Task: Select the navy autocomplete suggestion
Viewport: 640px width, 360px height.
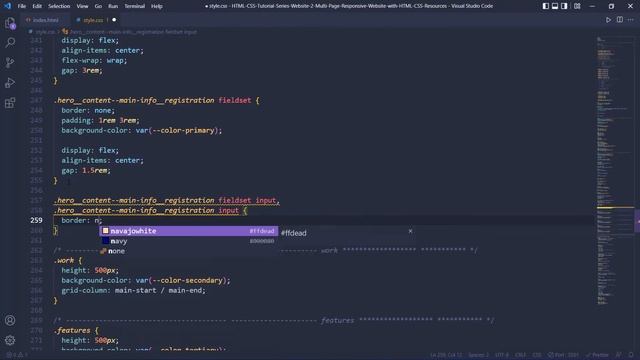Action: (189, 241)
